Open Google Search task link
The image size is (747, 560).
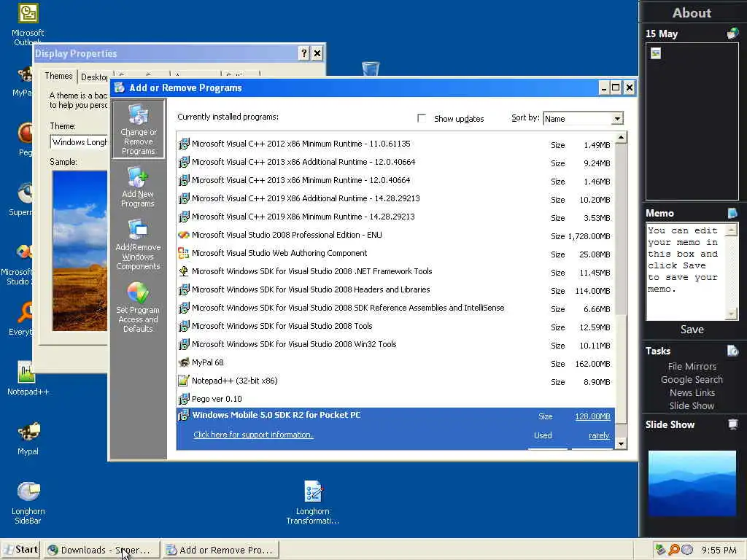coord(692,379)
